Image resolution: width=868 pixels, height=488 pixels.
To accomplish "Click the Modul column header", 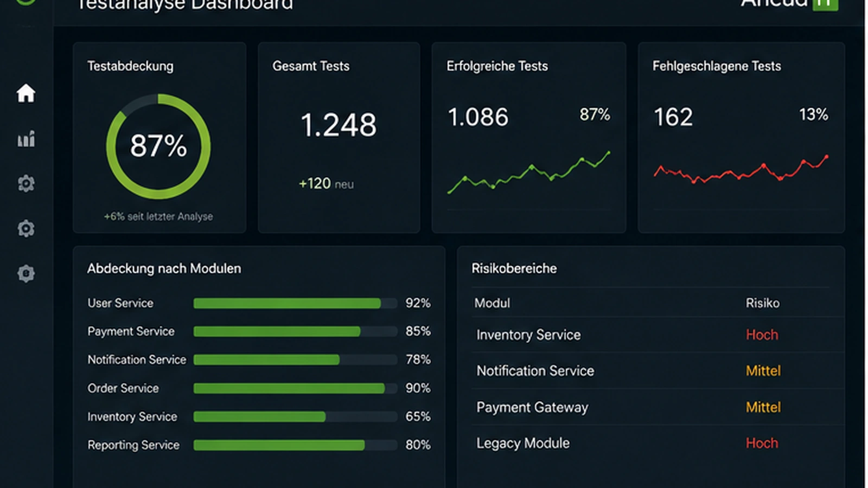I will (x=492, y=303).
